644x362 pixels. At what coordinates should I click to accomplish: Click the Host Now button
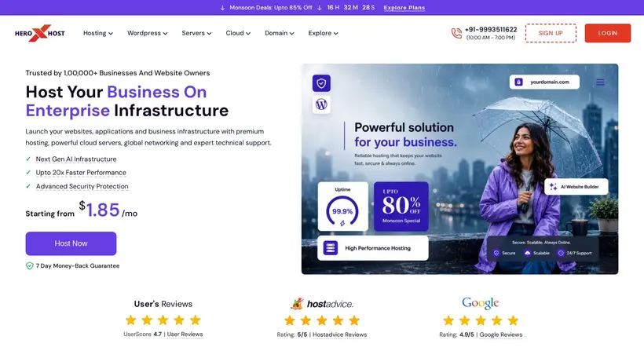(x=71, y=243)
